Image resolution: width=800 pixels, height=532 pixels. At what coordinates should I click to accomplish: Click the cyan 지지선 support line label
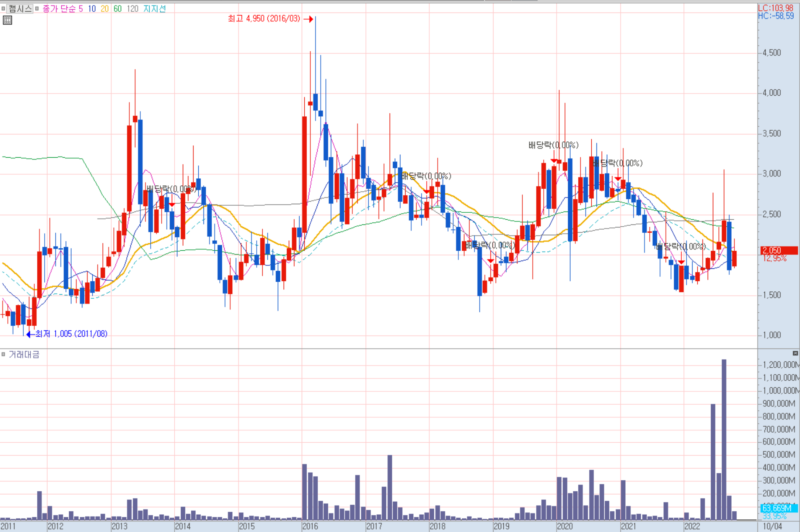pyautogui.click(x=154, y=8)
